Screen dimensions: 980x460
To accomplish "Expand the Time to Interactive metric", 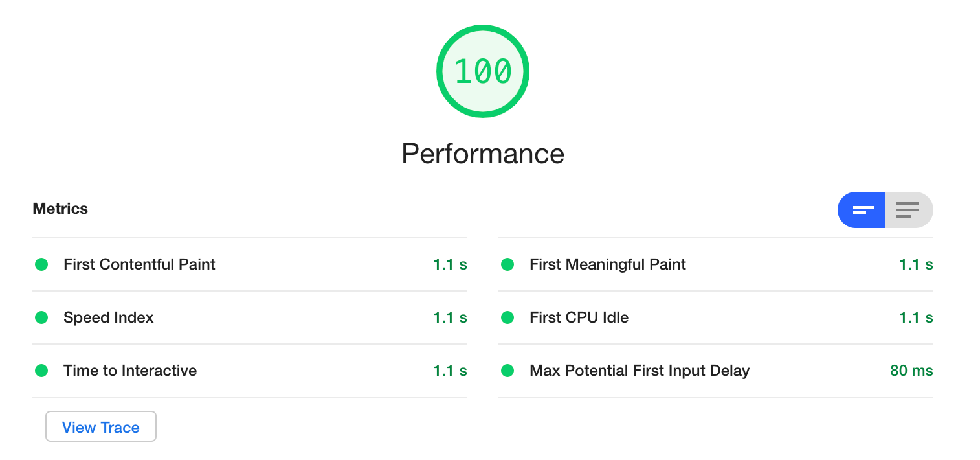I will [130, 371].
